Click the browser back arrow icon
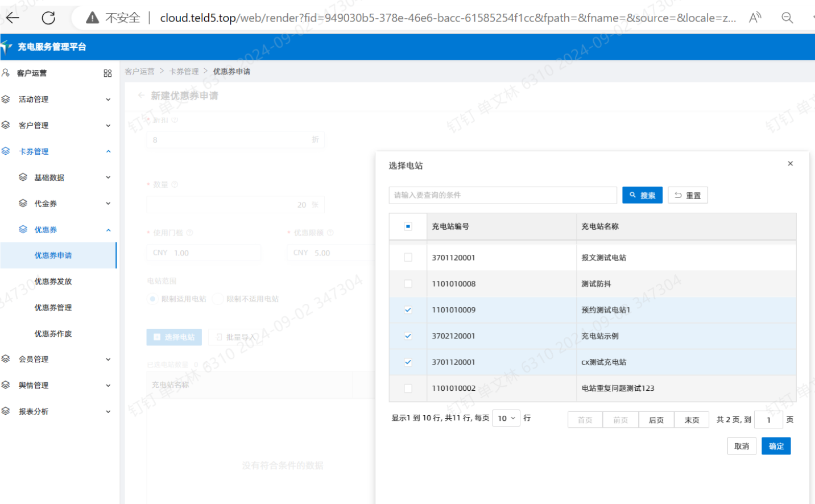 point(13,18)
